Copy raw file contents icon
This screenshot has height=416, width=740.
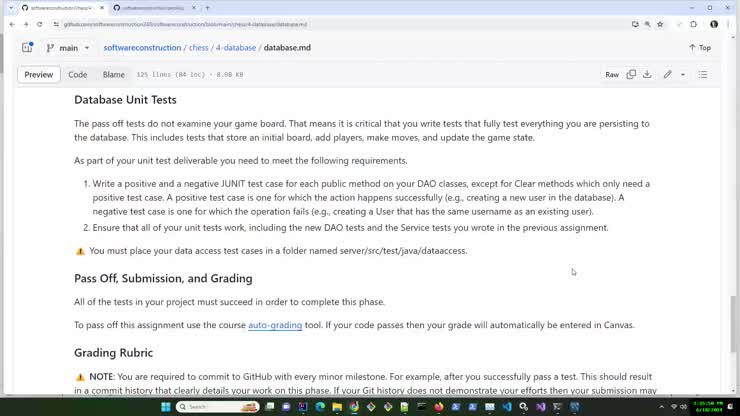coord(631,74)
